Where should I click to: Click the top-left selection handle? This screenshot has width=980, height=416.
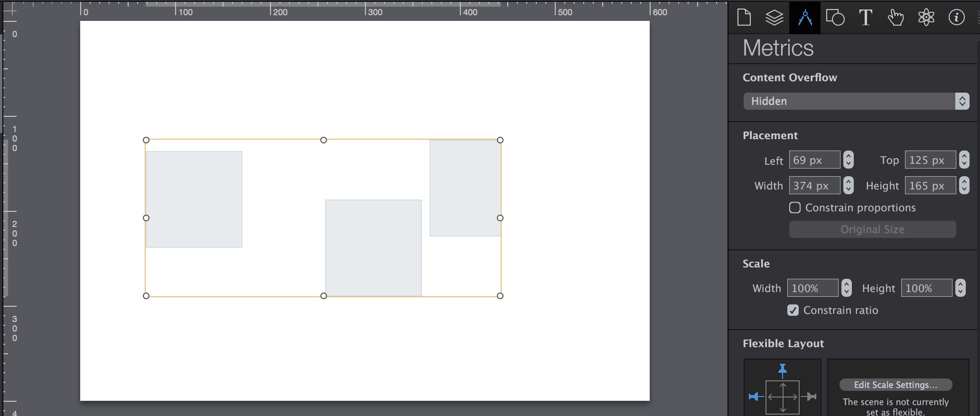click(x=146, y=140)
